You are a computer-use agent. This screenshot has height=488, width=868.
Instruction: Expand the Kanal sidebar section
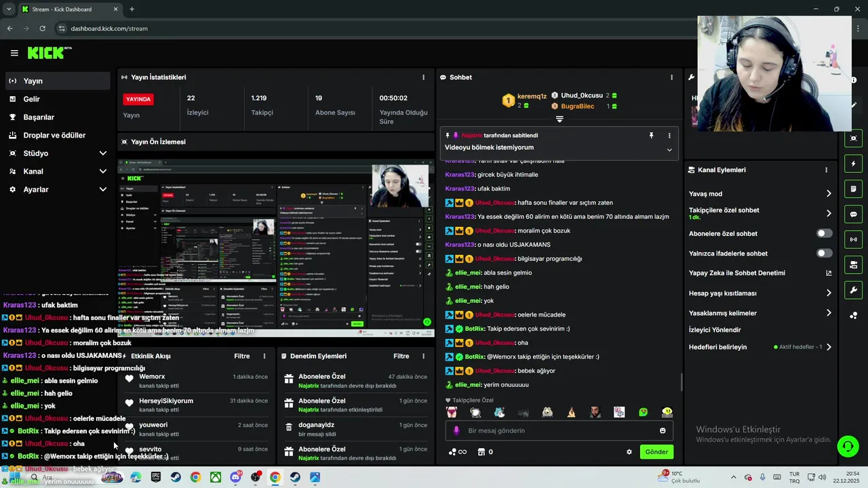tap(103, 171)
